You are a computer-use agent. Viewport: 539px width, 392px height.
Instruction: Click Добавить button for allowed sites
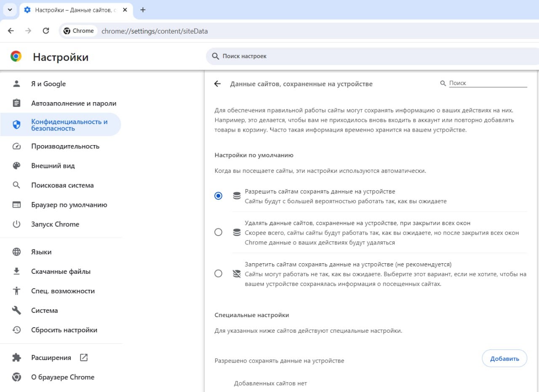tap(504, 358)
